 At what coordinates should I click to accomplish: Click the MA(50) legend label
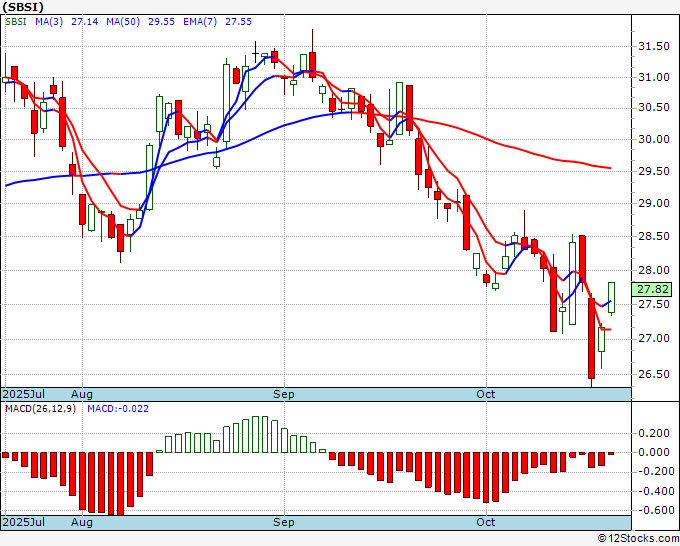(x=123, y=22)
